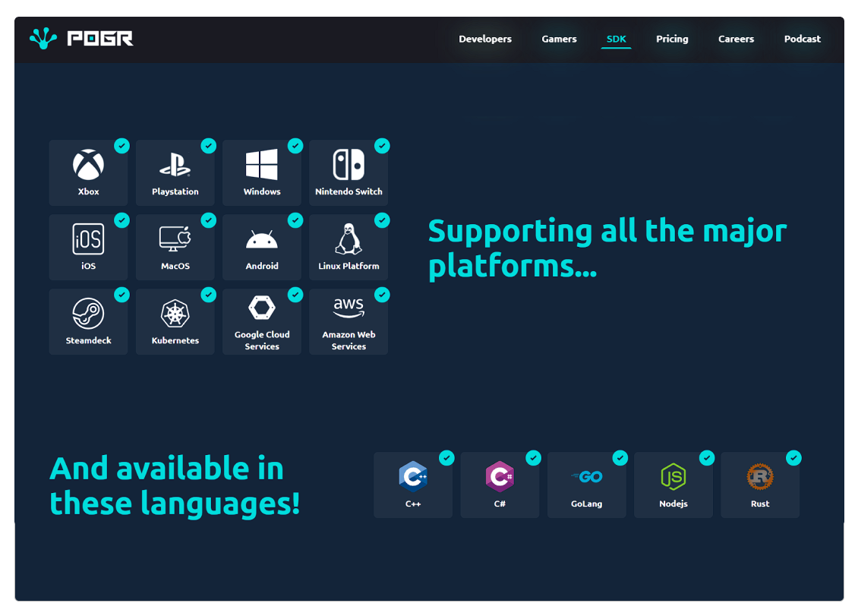The width and height of the screenshot is (858, 616).
Task: Click the checkmark badge on C++ card
Action: coord(447,458)
